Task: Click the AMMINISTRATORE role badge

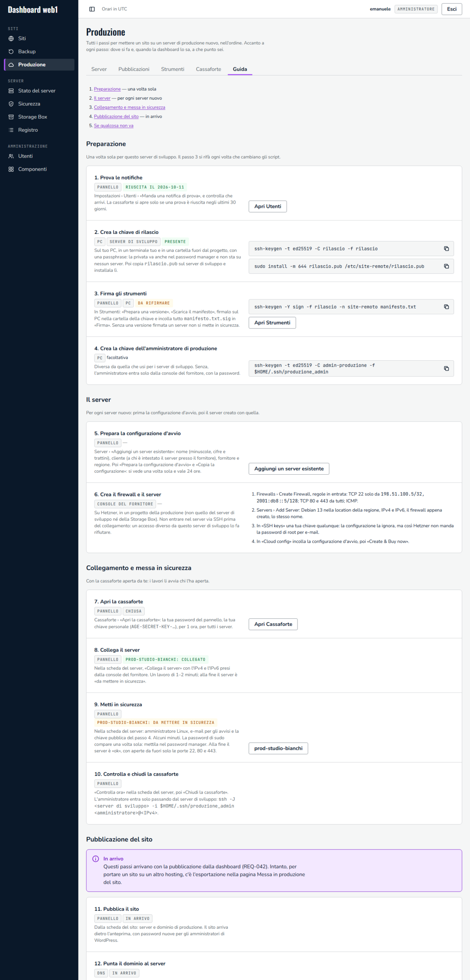Action: pos(416,9)
